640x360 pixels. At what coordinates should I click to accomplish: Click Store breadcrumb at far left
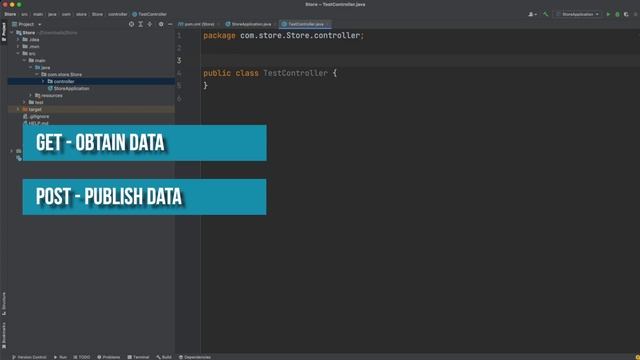coord(10,14)
